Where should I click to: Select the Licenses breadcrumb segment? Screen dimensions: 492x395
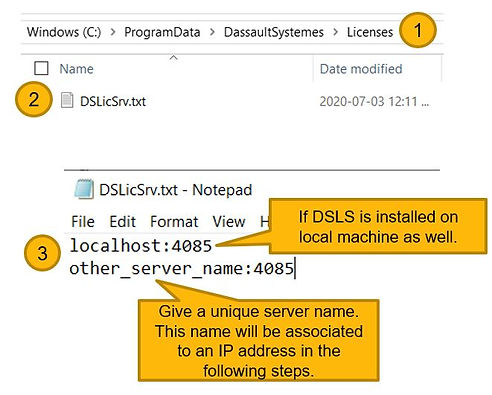370,32
